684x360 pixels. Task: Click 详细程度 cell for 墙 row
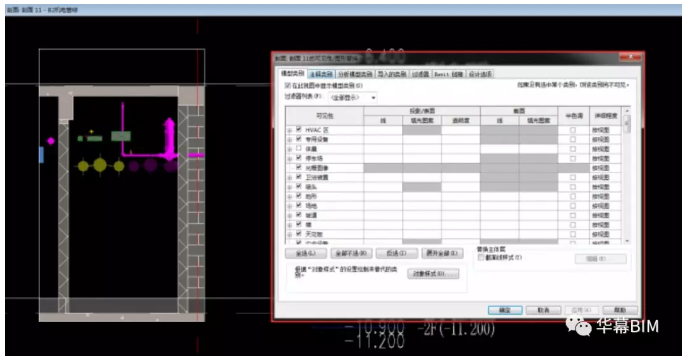tap(605, 225)
